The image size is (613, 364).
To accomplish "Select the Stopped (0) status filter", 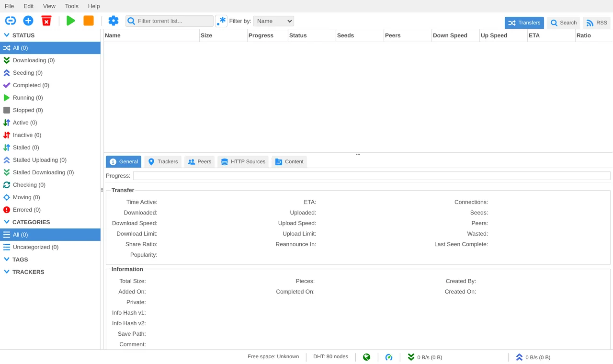I will coord(50,110).
